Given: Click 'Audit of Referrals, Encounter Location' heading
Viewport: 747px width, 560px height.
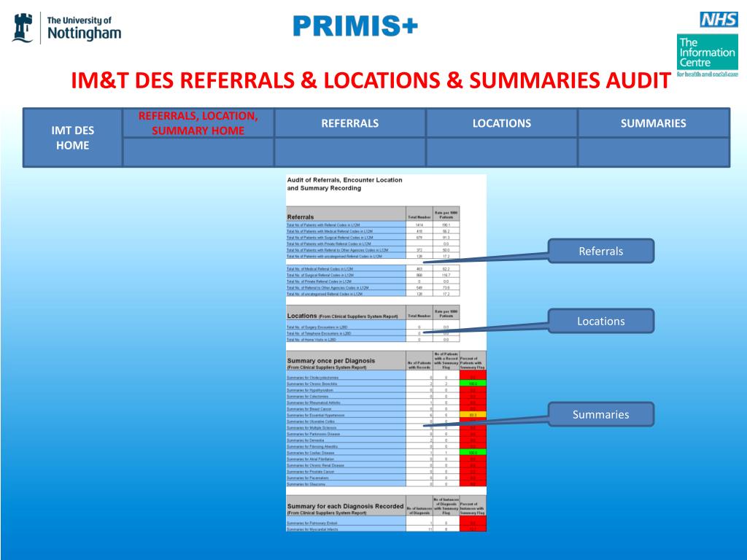Looking at the screenshot, I should coord(344,184).
